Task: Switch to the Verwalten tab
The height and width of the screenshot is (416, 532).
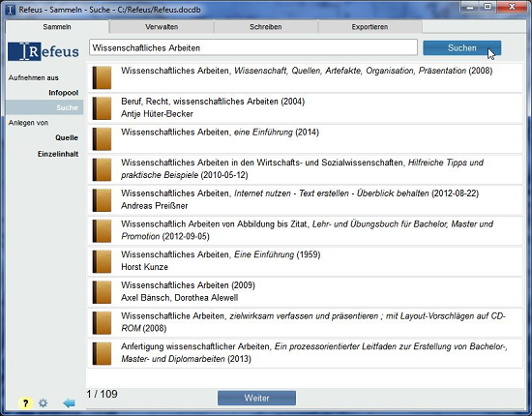Action: pyautogui.click(x=162, y=27)
